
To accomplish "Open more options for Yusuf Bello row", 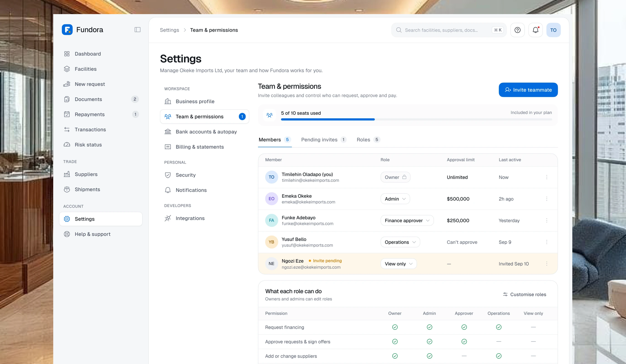I will pos(547,242).
